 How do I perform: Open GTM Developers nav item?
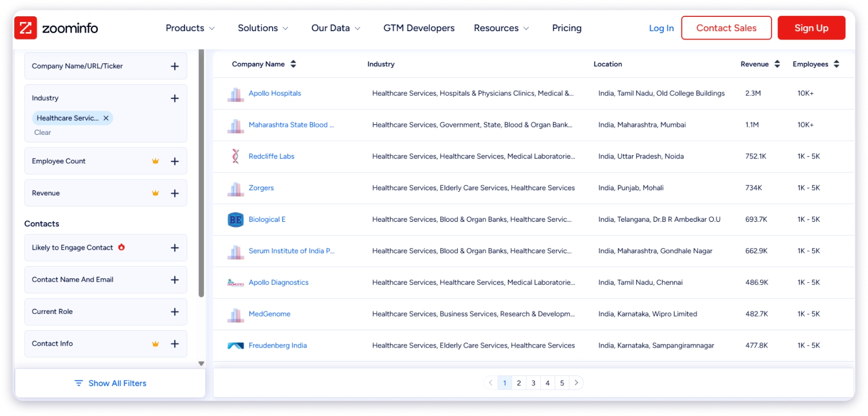point(419,28)
